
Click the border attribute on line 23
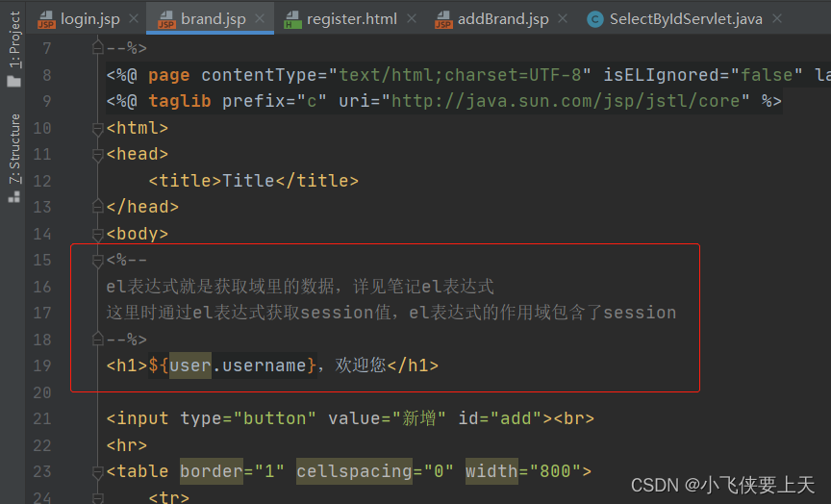tap(212, 471)
